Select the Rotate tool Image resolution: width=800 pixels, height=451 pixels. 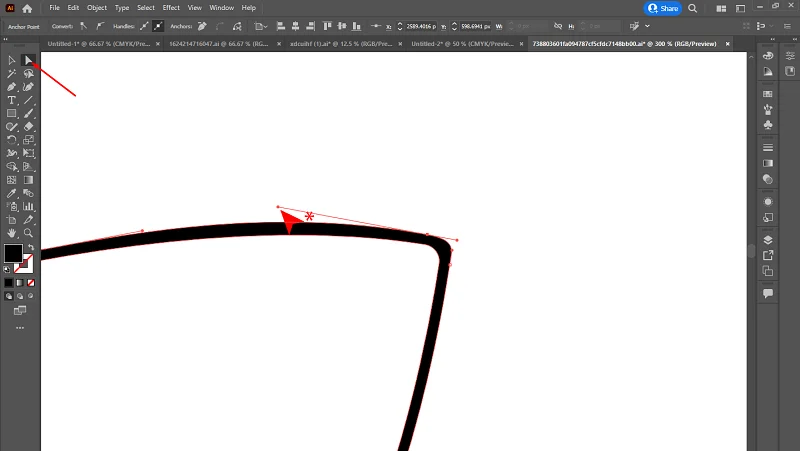(12, 140)
